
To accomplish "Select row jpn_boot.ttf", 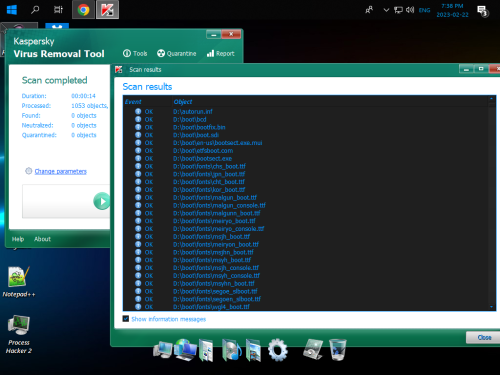I will click(306, 174).
